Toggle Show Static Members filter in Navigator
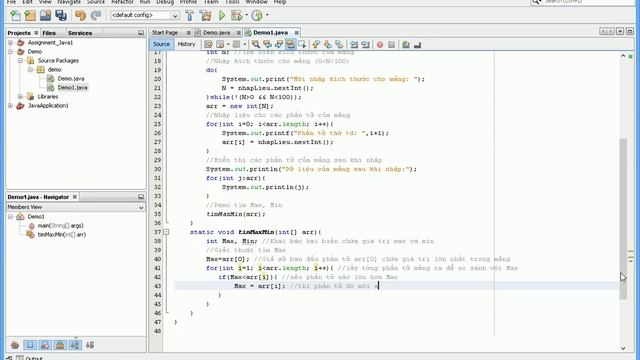 click(45, 345)
